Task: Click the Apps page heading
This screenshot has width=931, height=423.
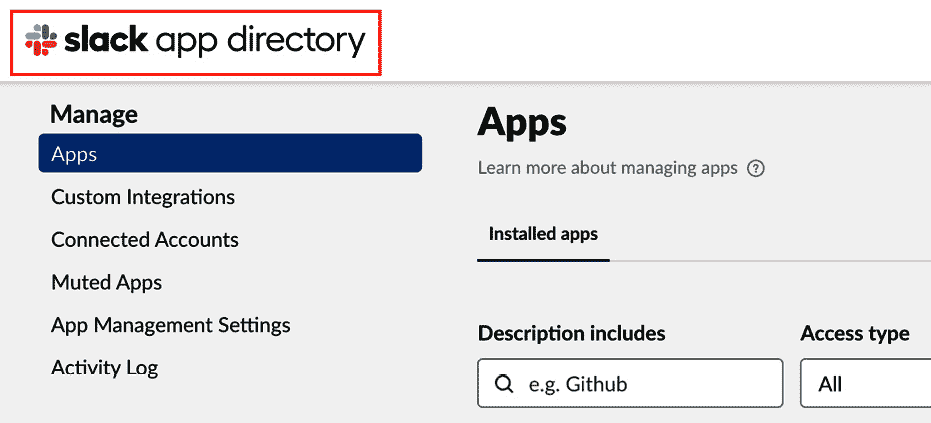Action: coord(522,123)
